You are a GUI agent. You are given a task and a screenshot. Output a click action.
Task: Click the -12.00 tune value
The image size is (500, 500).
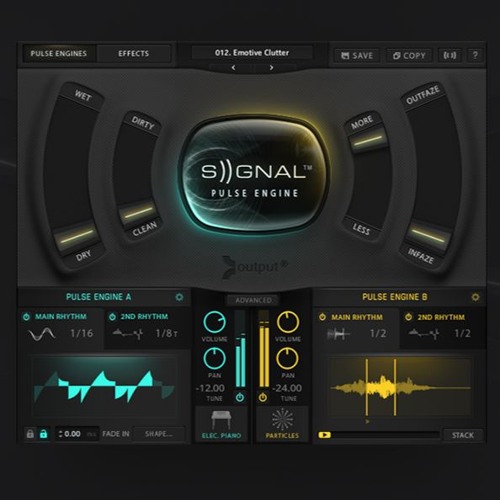click(x=210, y=388)
